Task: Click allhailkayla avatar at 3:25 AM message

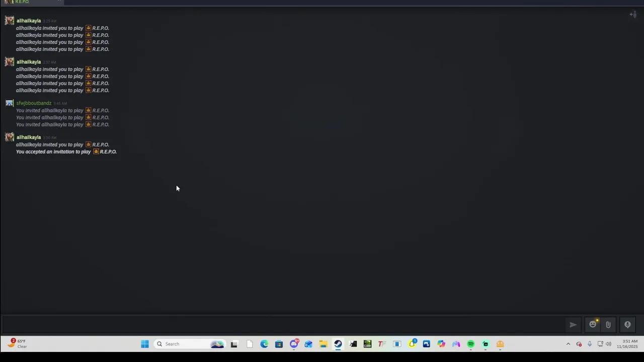Action: tap(9, 21)
